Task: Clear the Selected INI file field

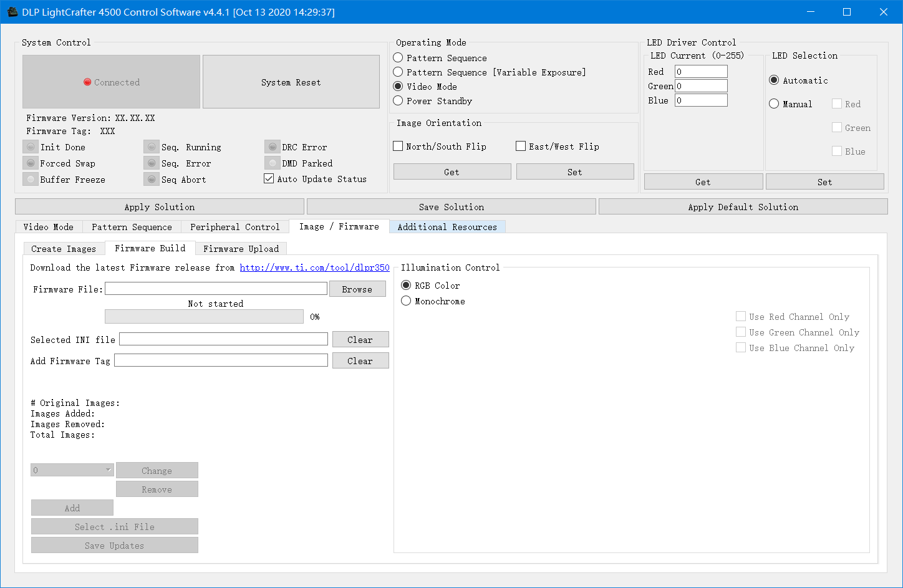Action: pos(360,339)
